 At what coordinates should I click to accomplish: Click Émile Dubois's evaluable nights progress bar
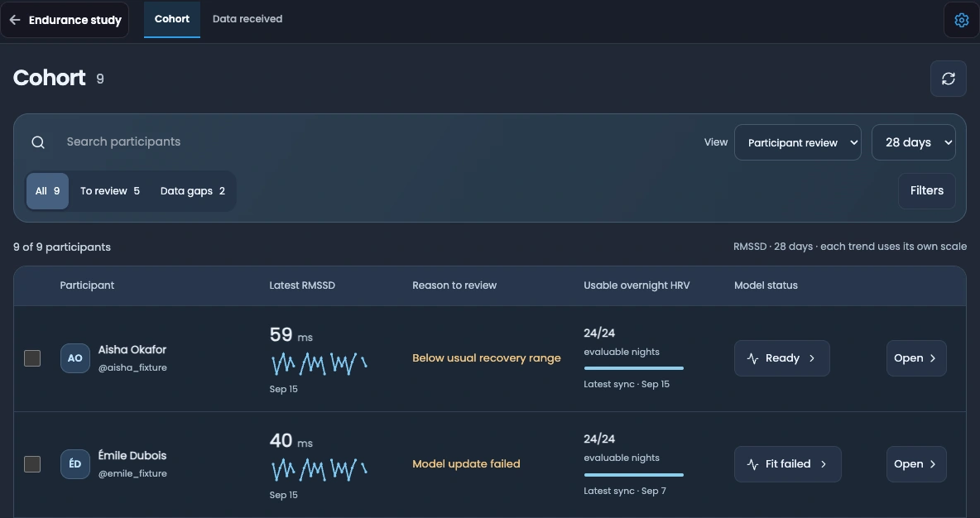coord(634,475)
